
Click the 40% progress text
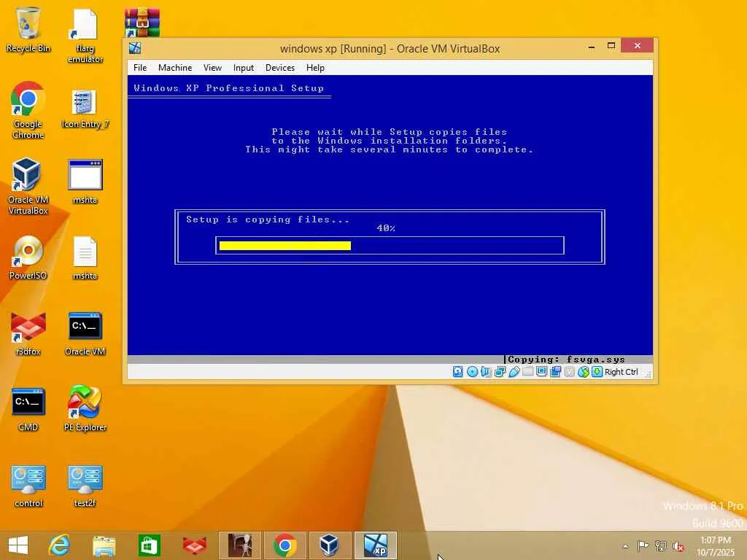click(x=386, y=228)
